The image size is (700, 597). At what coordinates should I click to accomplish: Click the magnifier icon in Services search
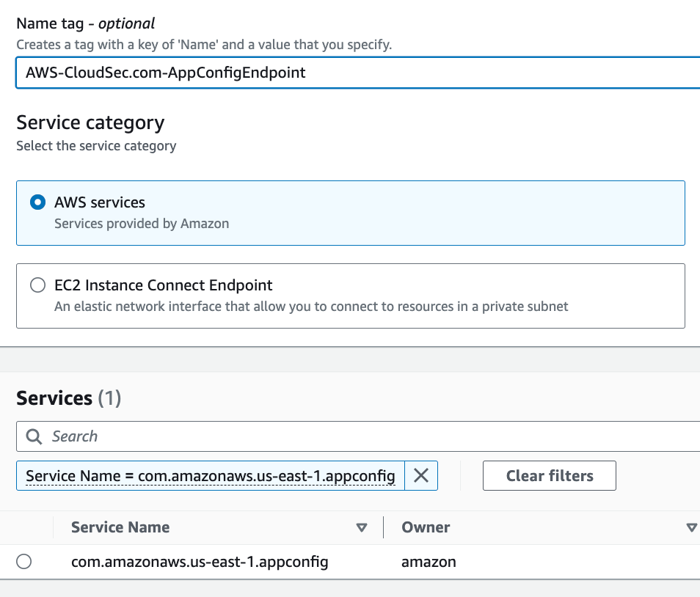(x=34, y=436)
